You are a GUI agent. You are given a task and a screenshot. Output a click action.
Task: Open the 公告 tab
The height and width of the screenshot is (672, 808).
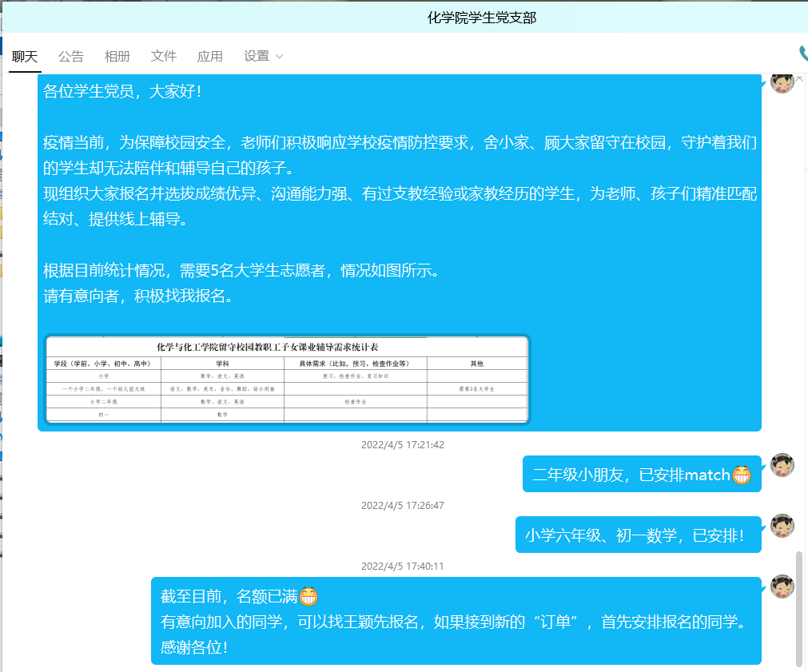(71, 56)
